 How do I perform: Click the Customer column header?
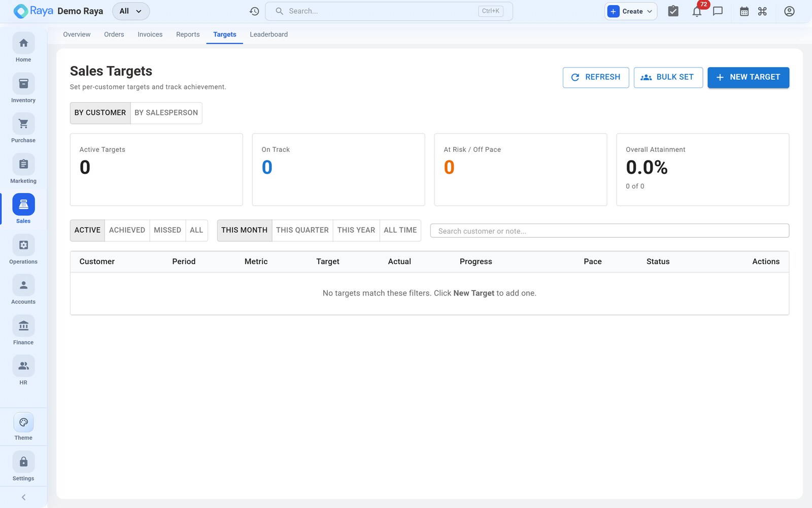pos(97,262)
